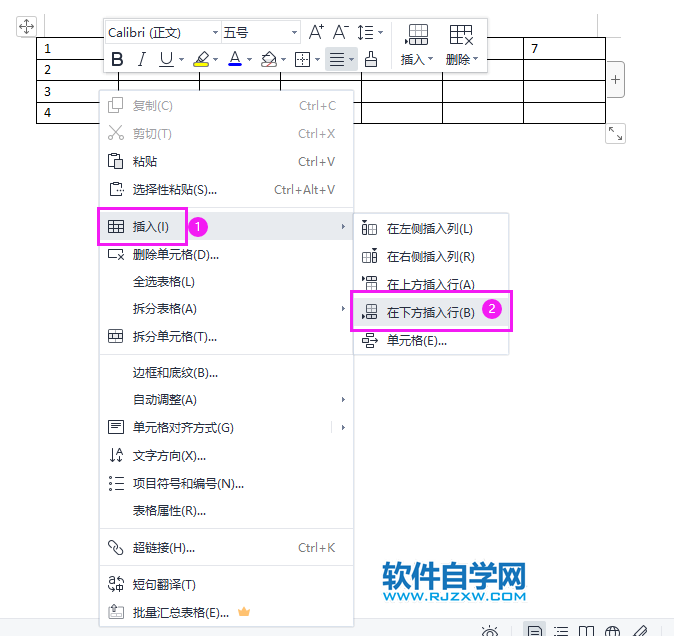Screen dimensions: 674x636
Task: Open 拆分单元格(T) dialog
Action: tap(227, 336)
